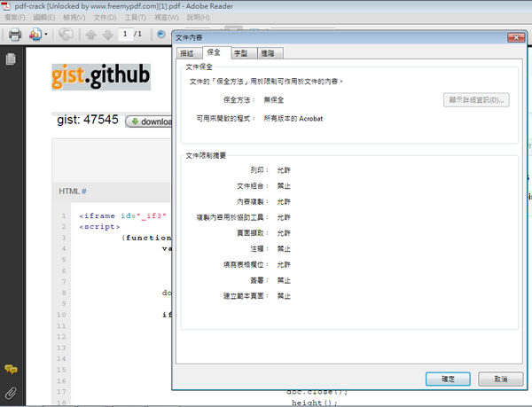532x407 pixels.
Task: Open the 文件(D) menu
Action: (105, 18)
